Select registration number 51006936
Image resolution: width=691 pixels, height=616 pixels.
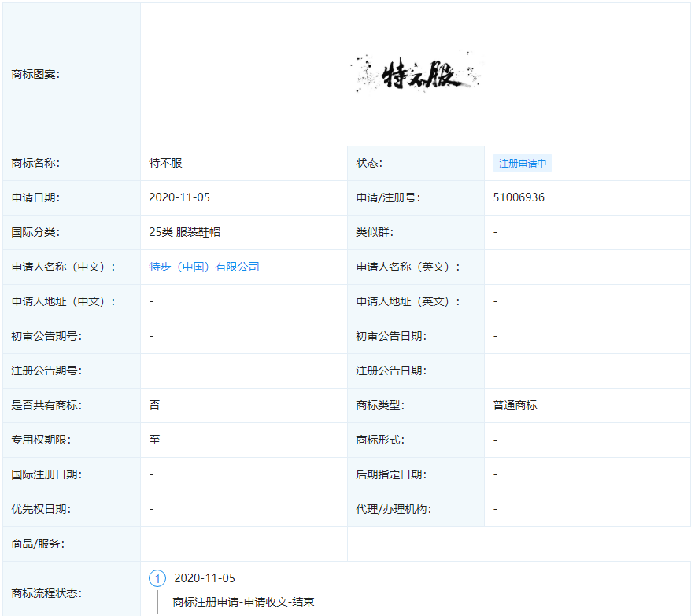click(x=519, y=197)
